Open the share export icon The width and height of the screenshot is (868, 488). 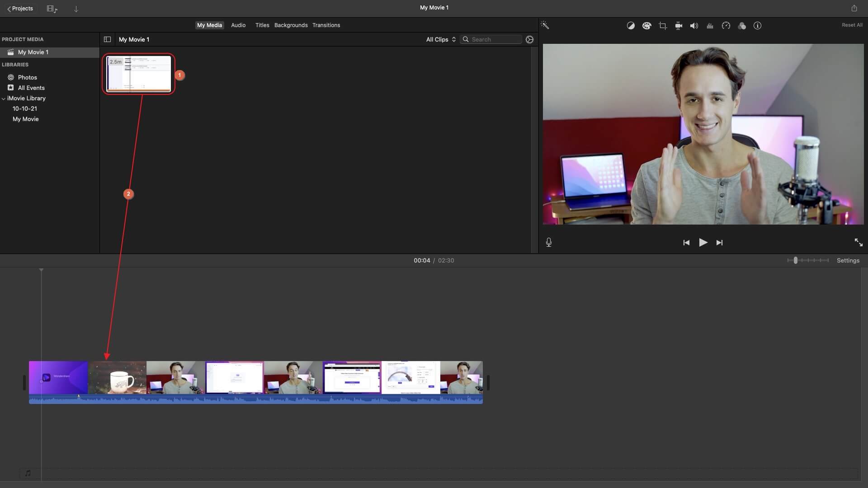(x=854, y=8)
